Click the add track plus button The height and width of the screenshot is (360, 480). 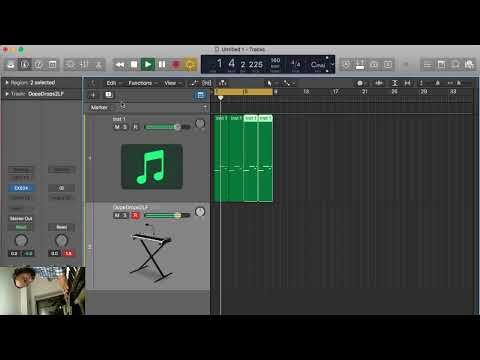click(93, 95)
